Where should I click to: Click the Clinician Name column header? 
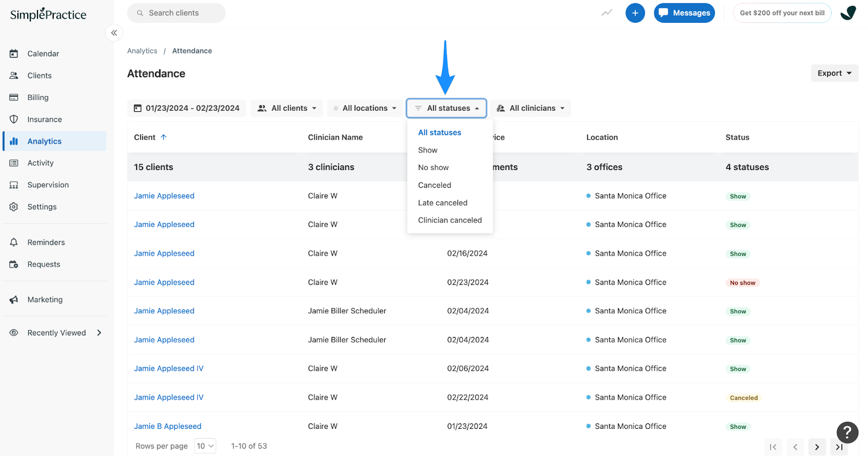coord(335,137)
